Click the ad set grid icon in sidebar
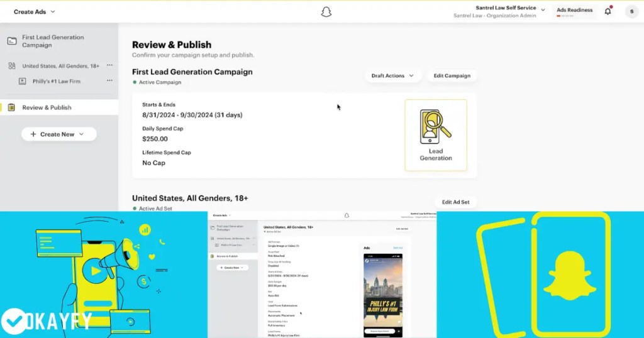The width and height of the screenshot is (644, 338). tap(12, 65)
